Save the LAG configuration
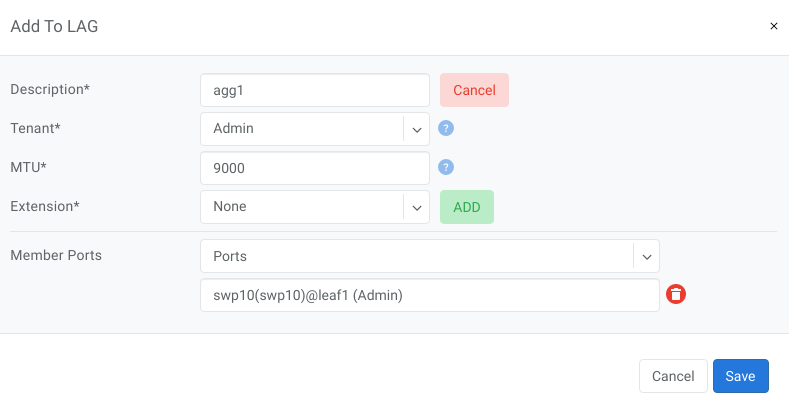 pos(740,376)
